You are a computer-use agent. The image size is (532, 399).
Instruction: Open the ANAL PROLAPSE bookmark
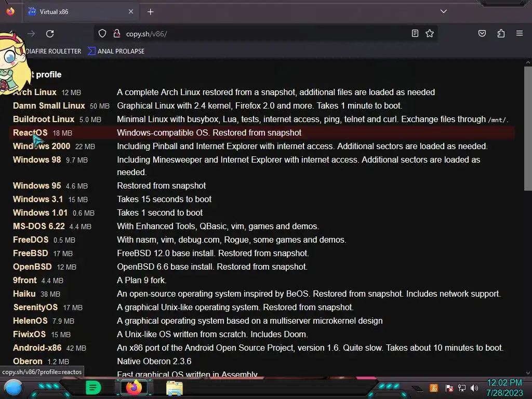116,51
